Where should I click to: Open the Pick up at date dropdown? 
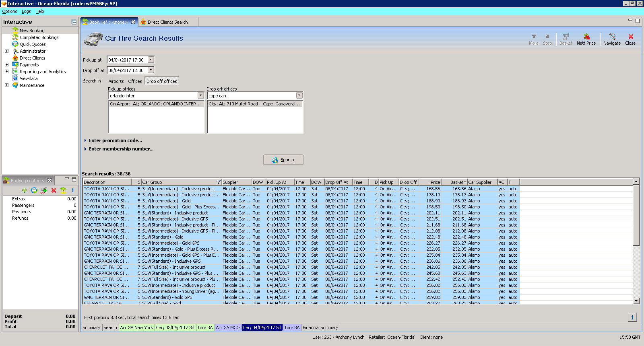151,60
